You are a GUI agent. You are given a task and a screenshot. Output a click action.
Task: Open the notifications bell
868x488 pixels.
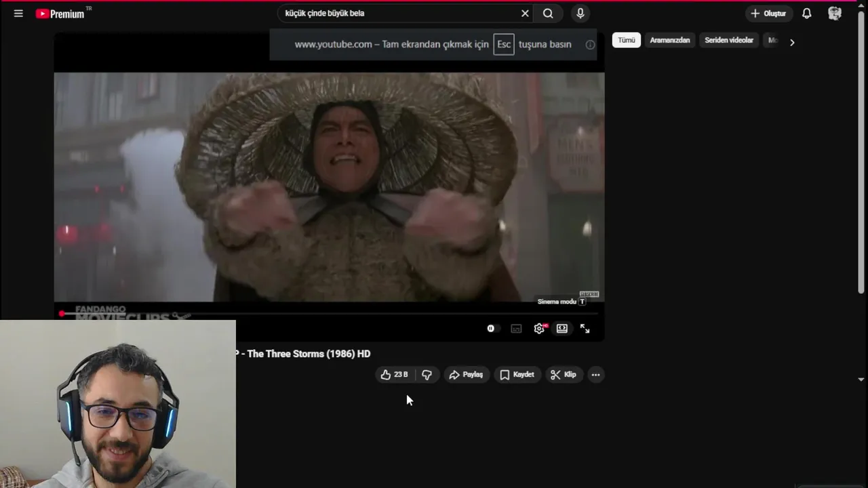point(807,14)
